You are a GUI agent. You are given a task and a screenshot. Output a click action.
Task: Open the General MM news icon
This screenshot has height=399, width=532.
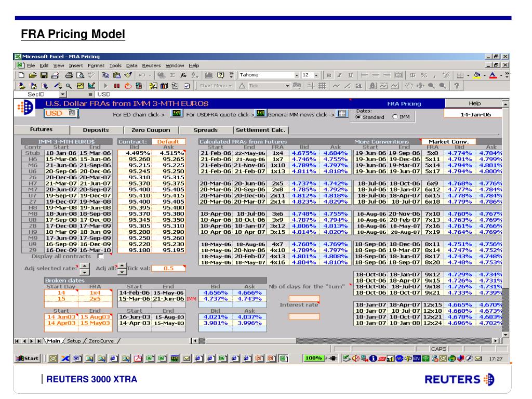click(x=342, y=114)
